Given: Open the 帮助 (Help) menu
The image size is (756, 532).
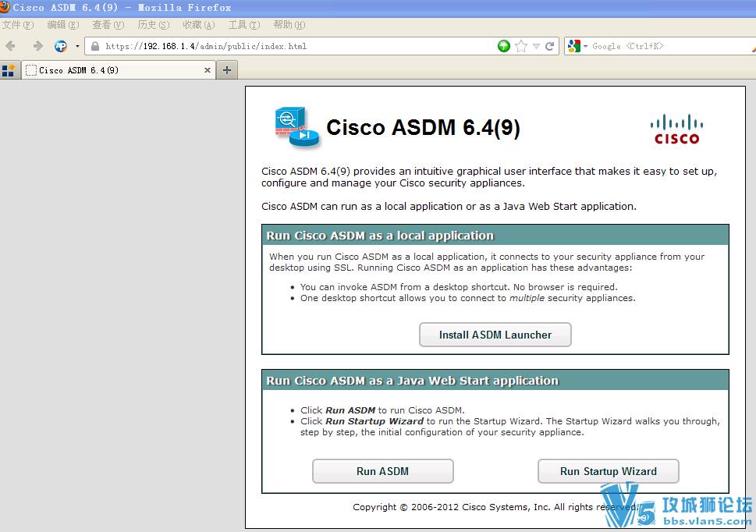Looking at the screenshot, I should pos(289,25).
